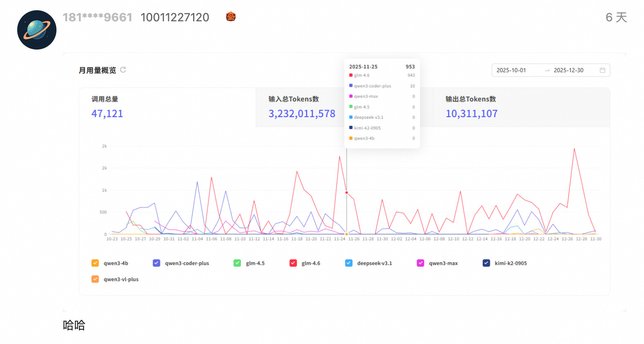Click the red glm-4.6 tooltip marker
This screenshot has width=644, height=344.
(x=351, y=75)
